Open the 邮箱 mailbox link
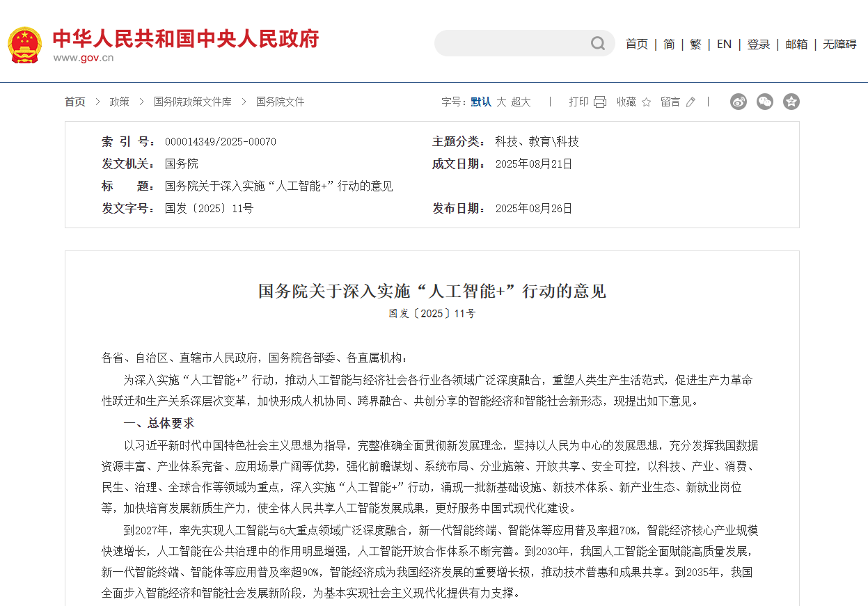Image resolution: width=868 pixels, height=606 pixels. pos(797,45)
